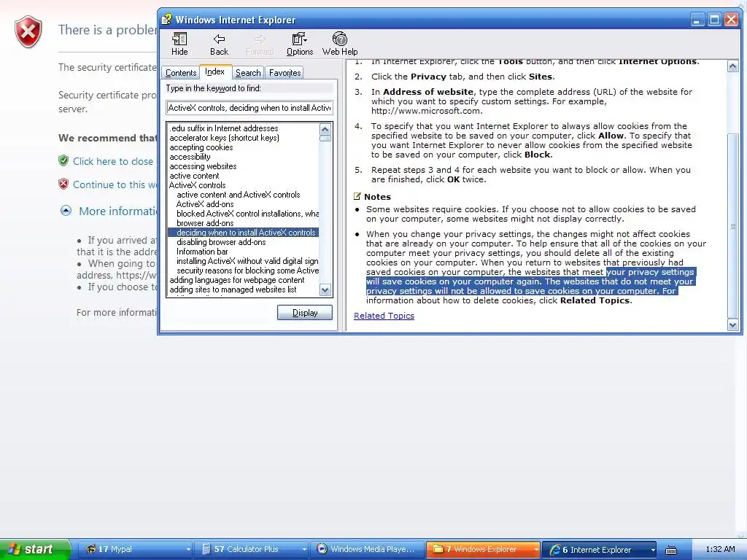Click the help window title bar icon
Screen dimensions: 747x560
pyautogui.click(x=166, y=20)
